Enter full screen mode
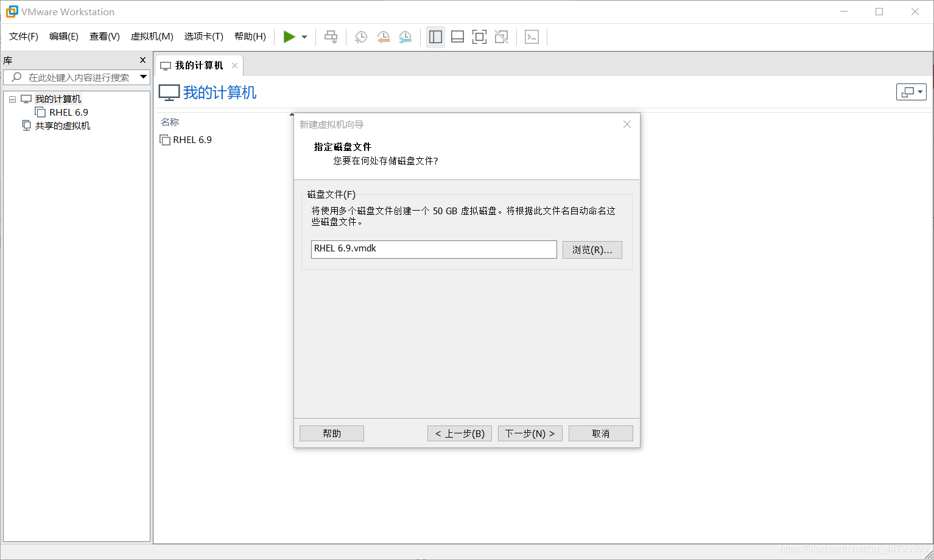Screen dimensions: 934x560 click(479, 37)
